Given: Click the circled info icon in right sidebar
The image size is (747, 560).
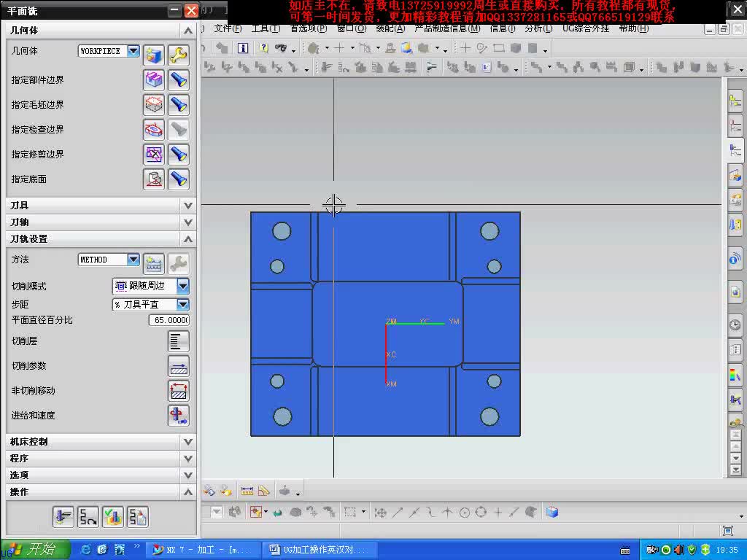Looking at the screenshot, I should click(x=735, y=259).
